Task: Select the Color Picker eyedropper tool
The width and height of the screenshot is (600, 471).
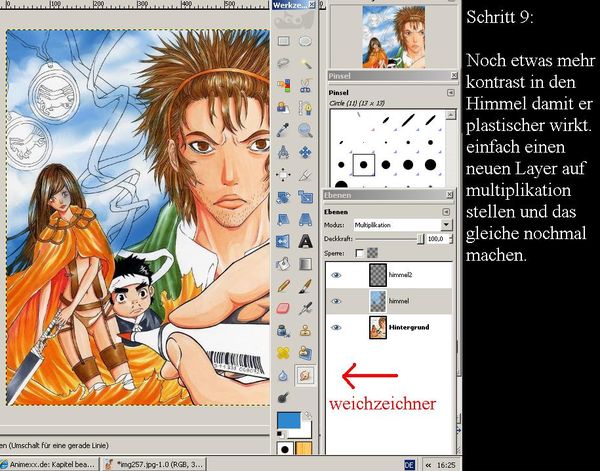Action: pos(283,130)
